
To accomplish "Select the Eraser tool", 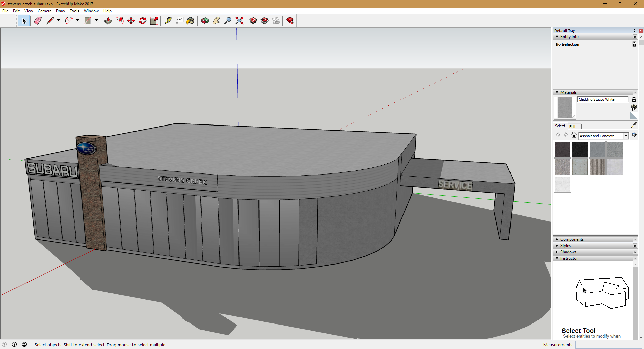I will point(38,21).
